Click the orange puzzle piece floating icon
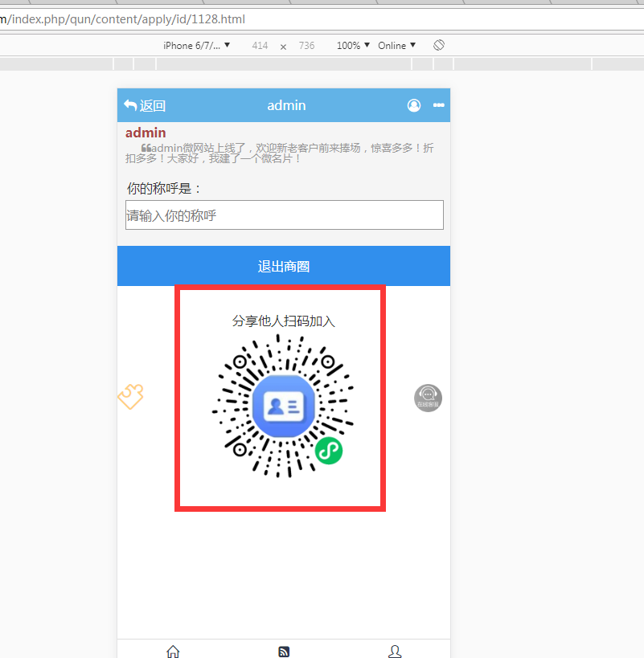The width and height of the screenshot is (644, 658). click(x=130, y=396)
